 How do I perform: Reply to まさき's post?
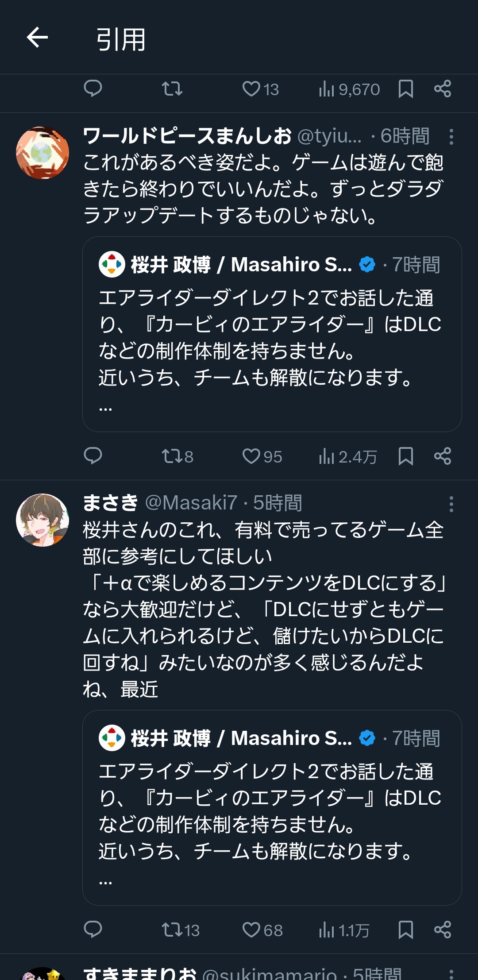93,930
